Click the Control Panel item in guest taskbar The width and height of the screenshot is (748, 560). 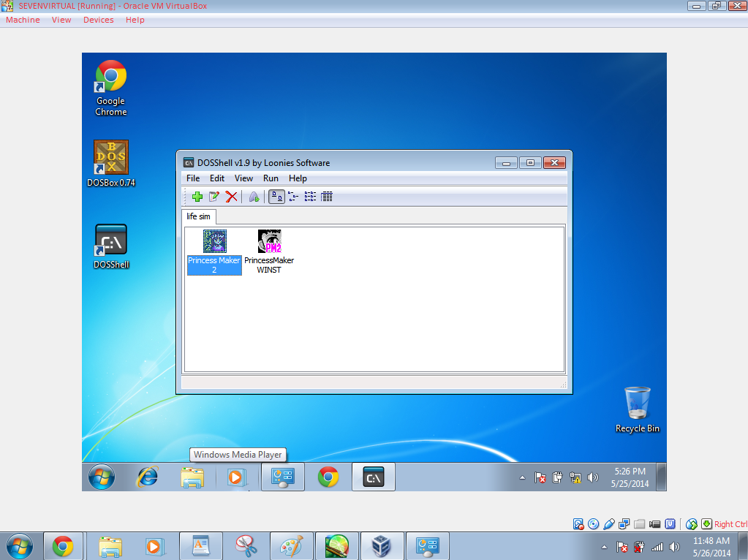[x=283, y=477]
